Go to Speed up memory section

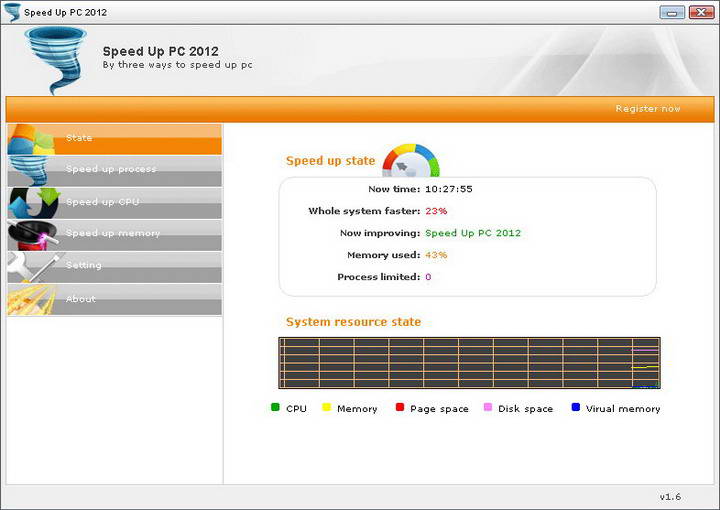point(114,235)
